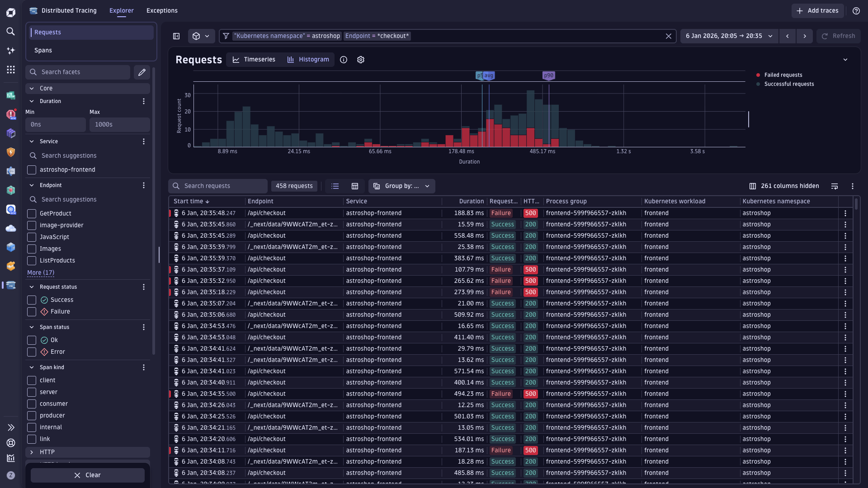Open the timeframe selector dropdown
868x488 pixels.
click(x=729, y=36)
